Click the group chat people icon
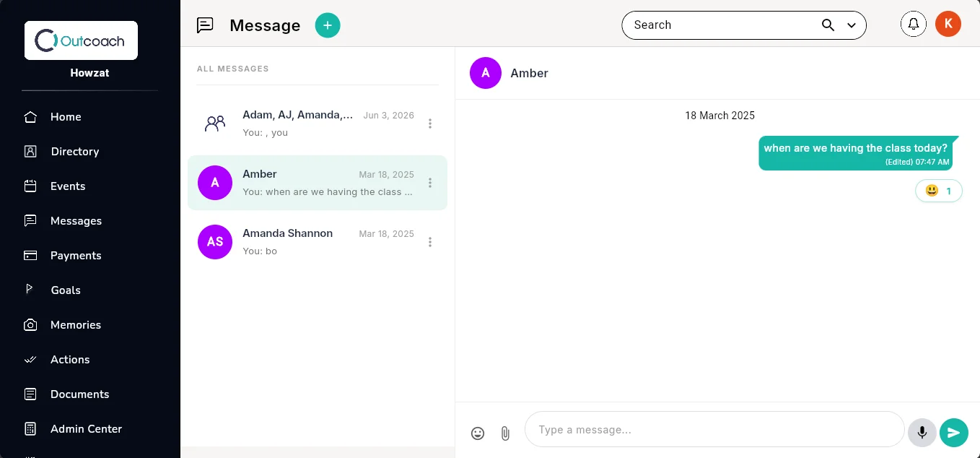This screenshot has height=458, width=980. click(x=215, y=124)
